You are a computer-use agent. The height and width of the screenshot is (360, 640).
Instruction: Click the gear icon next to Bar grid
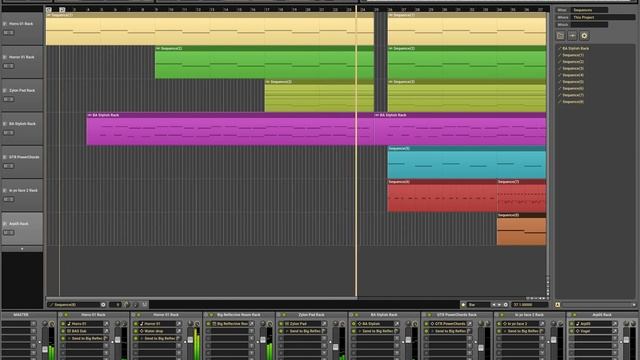tap(505, 304)
